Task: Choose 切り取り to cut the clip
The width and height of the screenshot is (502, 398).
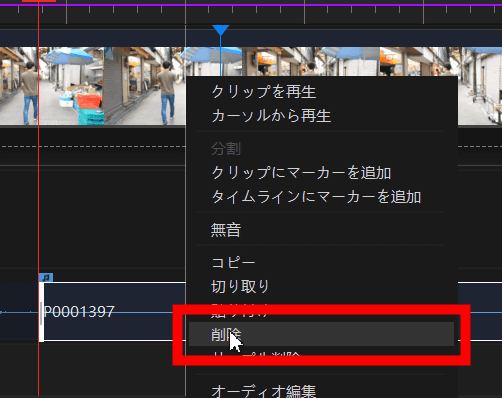Action: pyautogui.click(x=240, y=287)
